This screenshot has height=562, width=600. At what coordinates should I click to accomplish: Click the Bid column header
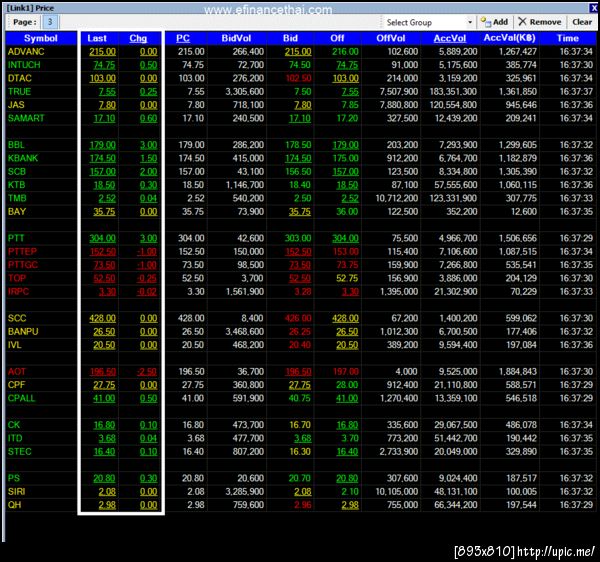tap(290, 38)
